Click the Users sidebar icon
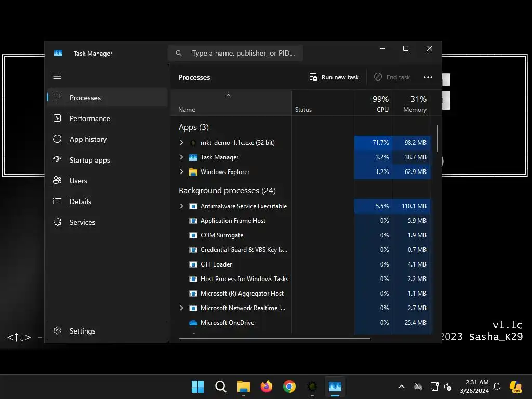 point(57,180)
